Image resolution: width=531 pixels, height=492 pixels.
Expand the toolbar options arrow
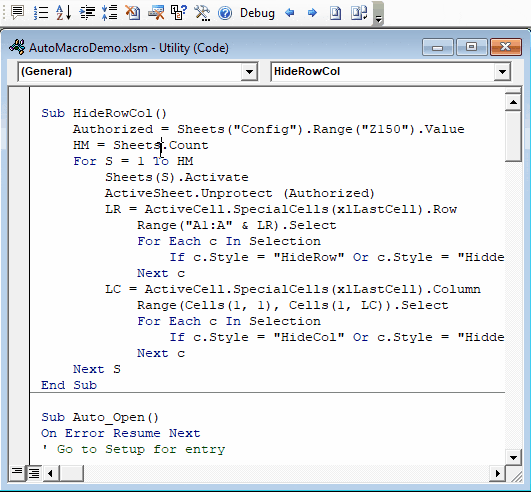[378, 14]
